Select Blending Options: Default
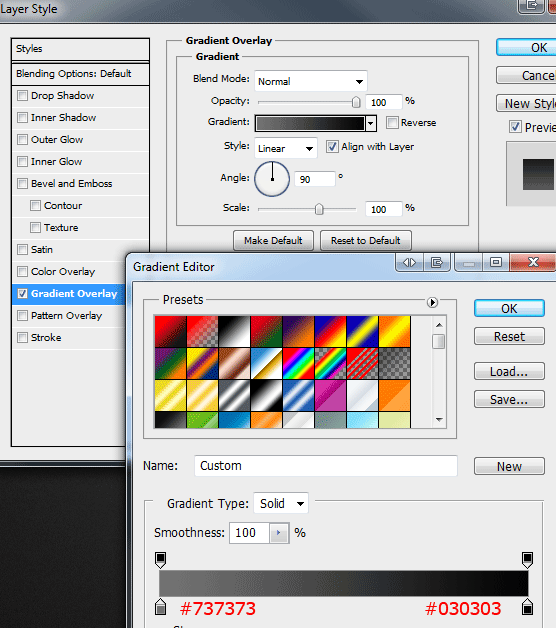The image size is (556, 628). [81, 74]
